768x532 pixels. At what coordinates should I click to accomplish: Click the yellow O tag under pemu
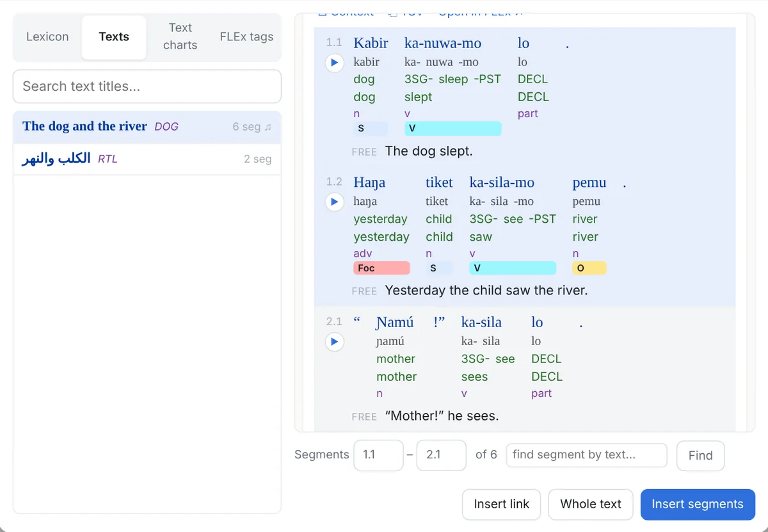tap(589, 268)
